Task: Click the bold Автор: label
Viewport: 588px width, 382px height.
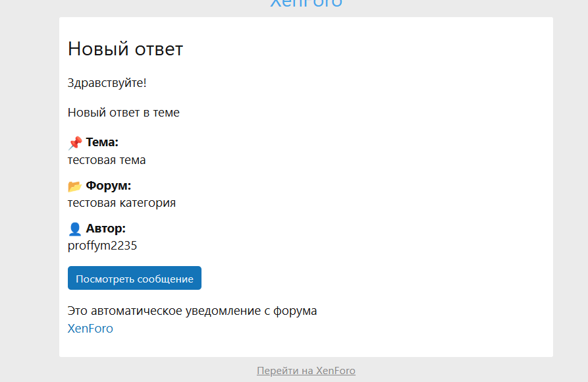Action: click(x=105, y=229)
